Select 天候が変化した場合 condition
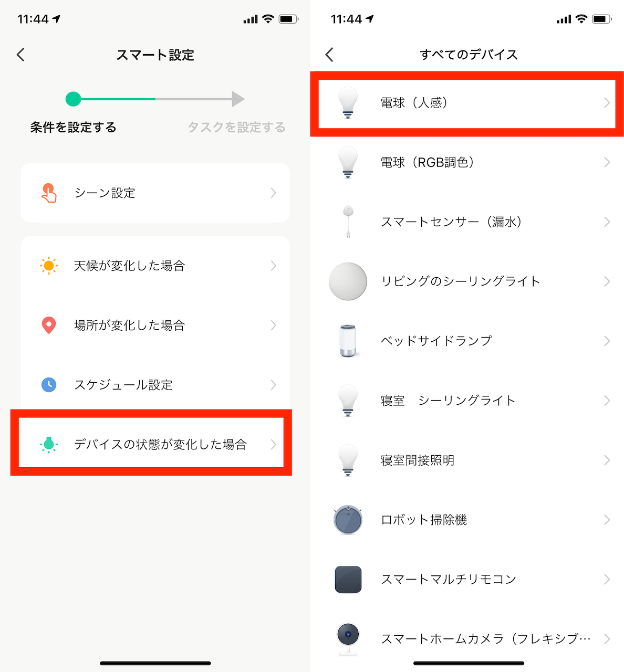This screenshot has width=624, height=672. tap(129, 266)
